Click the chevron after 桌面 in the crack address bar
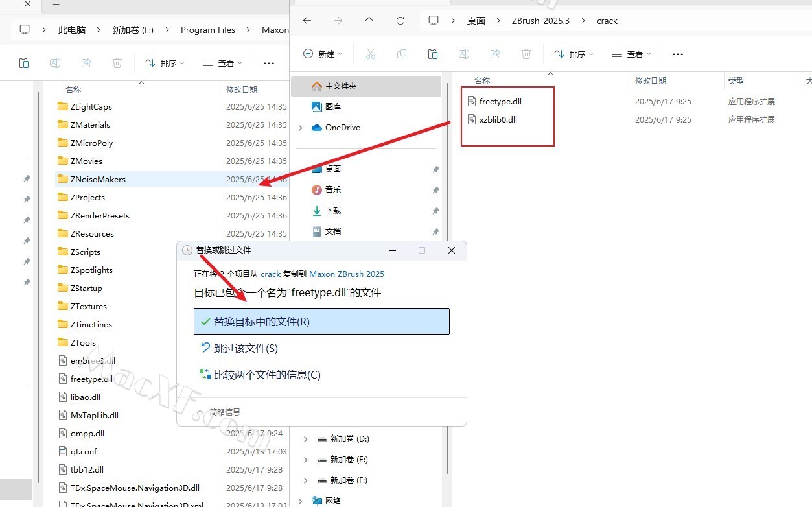Image resolution: width=812 pixels, height=507 pixels. click(x=498, y=21)
